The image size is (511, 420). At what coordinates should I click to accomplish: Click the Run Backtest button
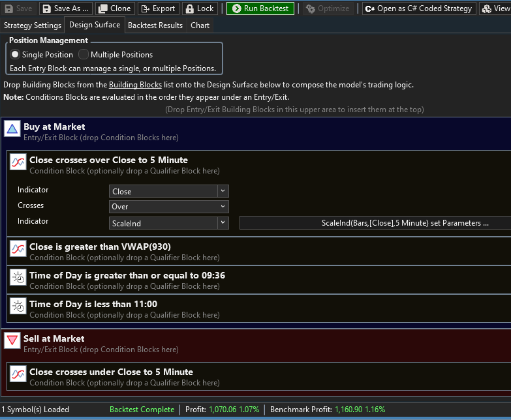tap(260, 8)
